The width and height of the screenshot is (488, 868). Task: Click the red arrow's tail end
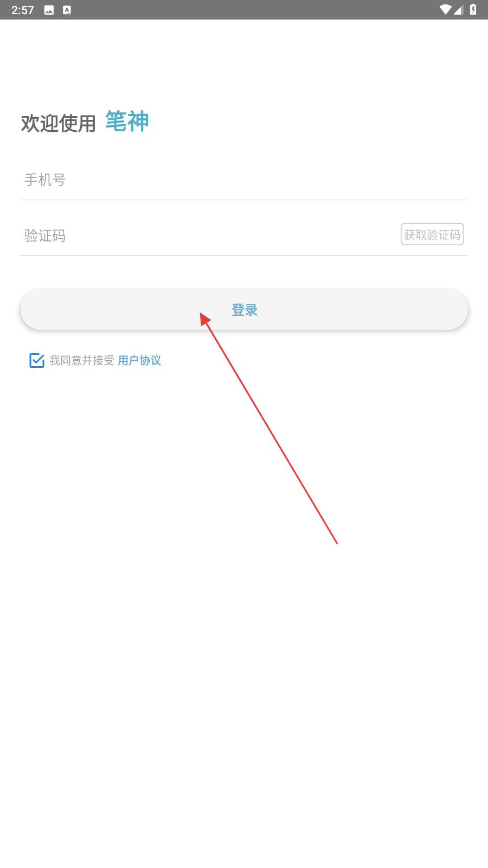(x=337, y=543)
